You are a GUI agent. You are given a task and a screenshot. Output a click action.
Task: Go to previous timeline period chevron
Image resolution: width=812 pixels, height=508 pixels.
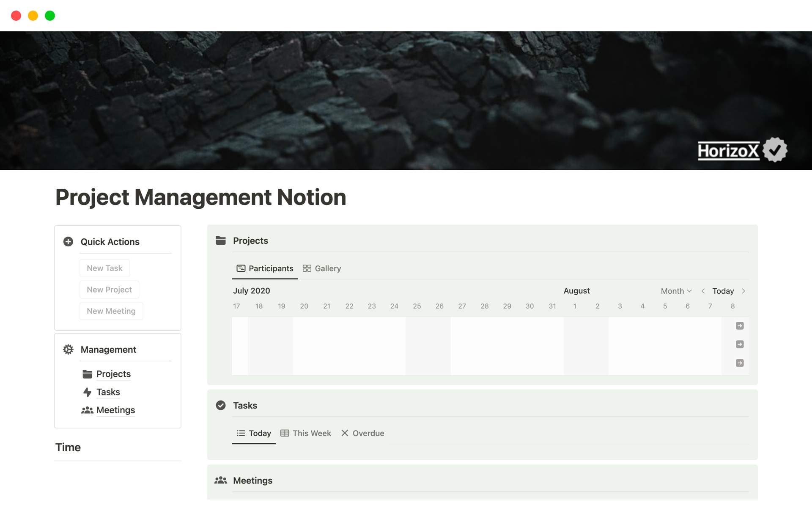tap(703, 291)
